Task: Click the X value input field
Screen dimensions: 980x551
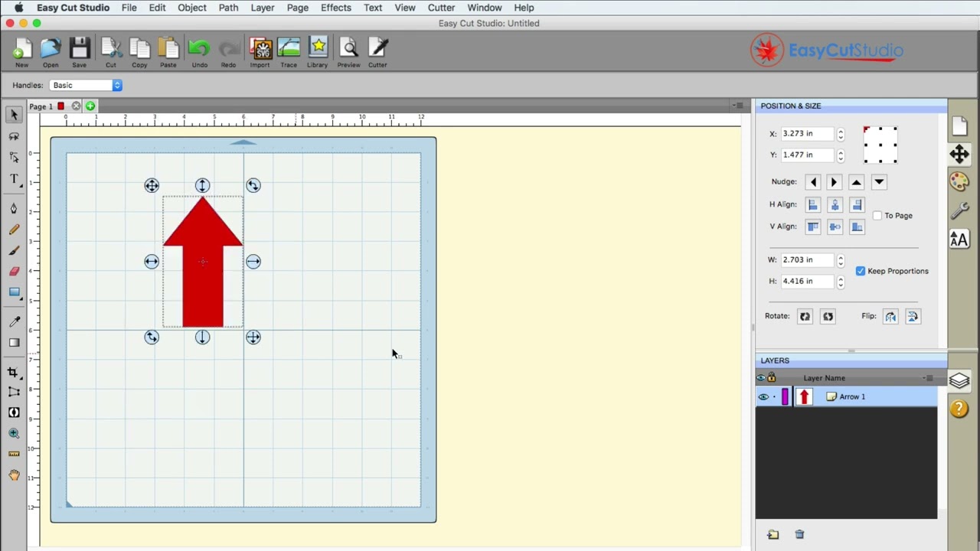Action: click(x=807, y=134)
